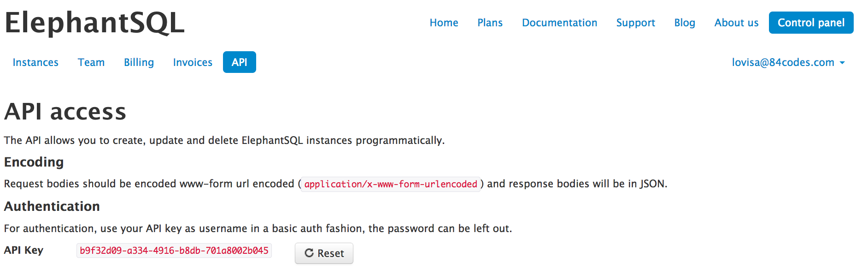Switch to the Team tab
This screenshot has height=275, width=868.
pyautogui.click(x=91, y=62)
